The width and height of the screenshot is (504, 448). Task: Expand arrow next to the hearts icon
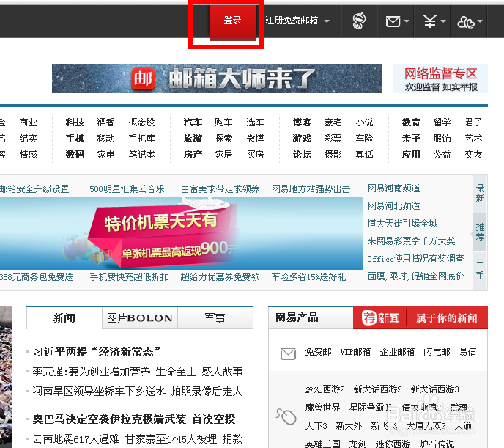pyautogui.click(x=480, y=21)
